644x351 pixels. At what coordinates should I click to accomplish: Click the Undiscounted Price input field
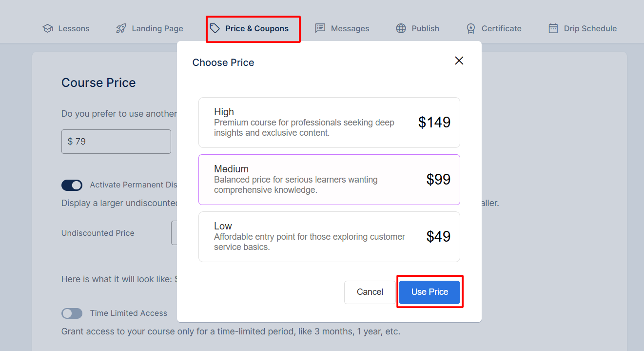pyautogui.click(x=174, y=233)
